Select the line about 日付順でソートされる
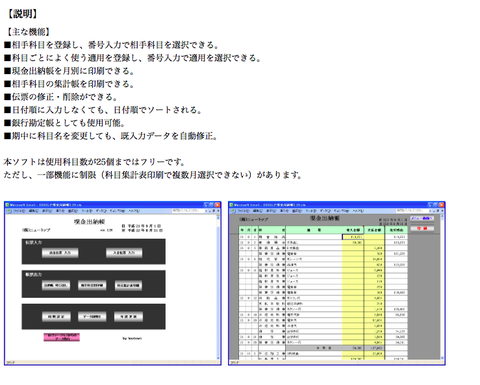The image size is (480, 385). click(103, 110)
